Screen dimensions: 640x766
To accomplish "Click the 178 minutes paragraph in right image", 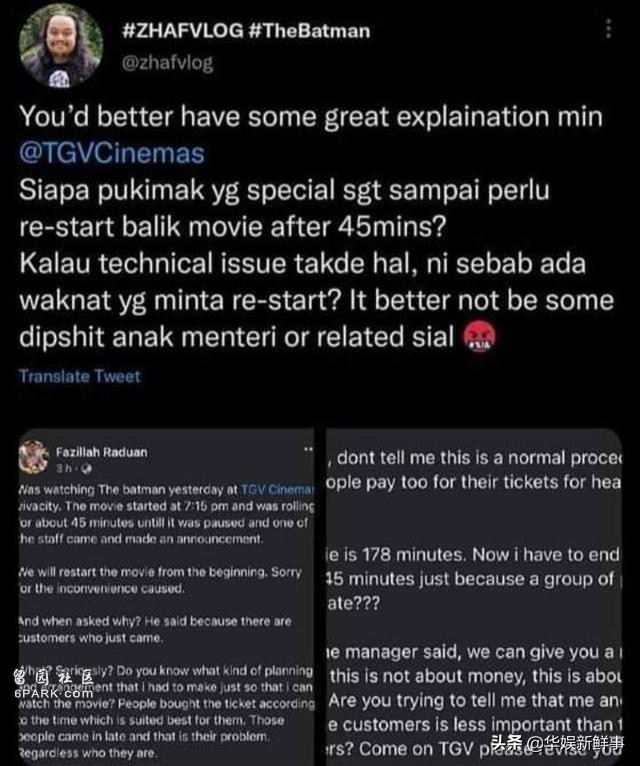I will [x=473, y=579].
